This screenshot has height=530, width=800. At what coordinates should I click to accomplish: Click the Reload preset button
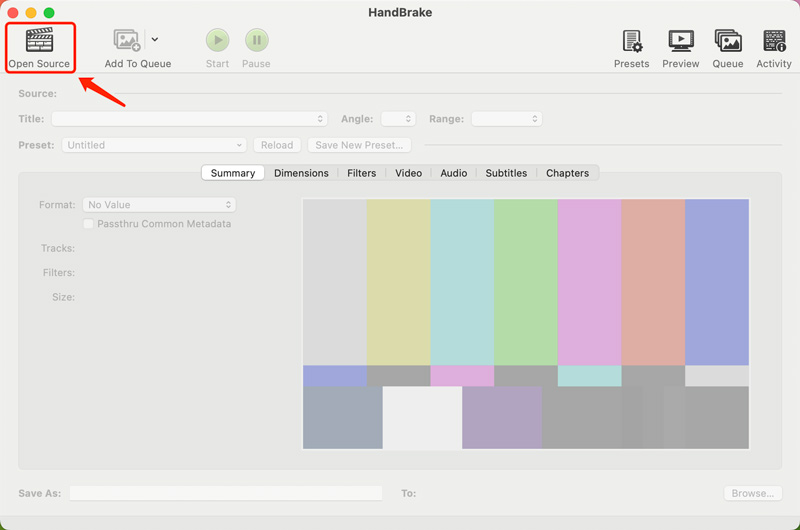point(277,145)
